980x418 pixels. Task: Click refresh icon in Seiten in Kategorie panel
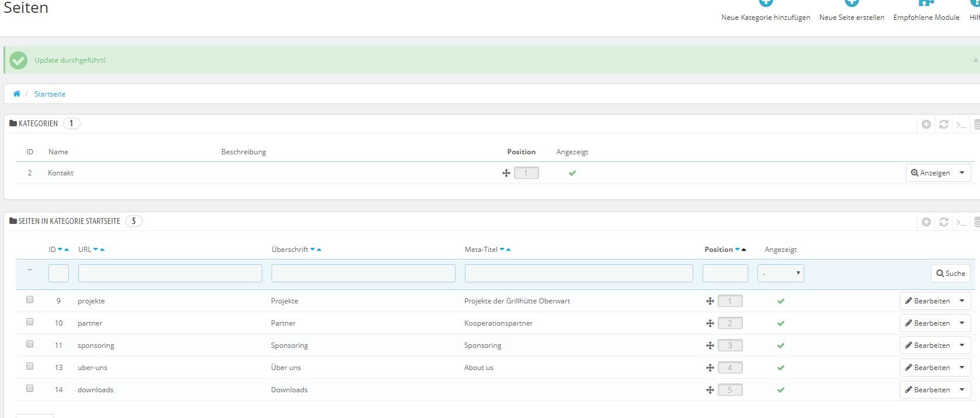(x=944, y=222)
